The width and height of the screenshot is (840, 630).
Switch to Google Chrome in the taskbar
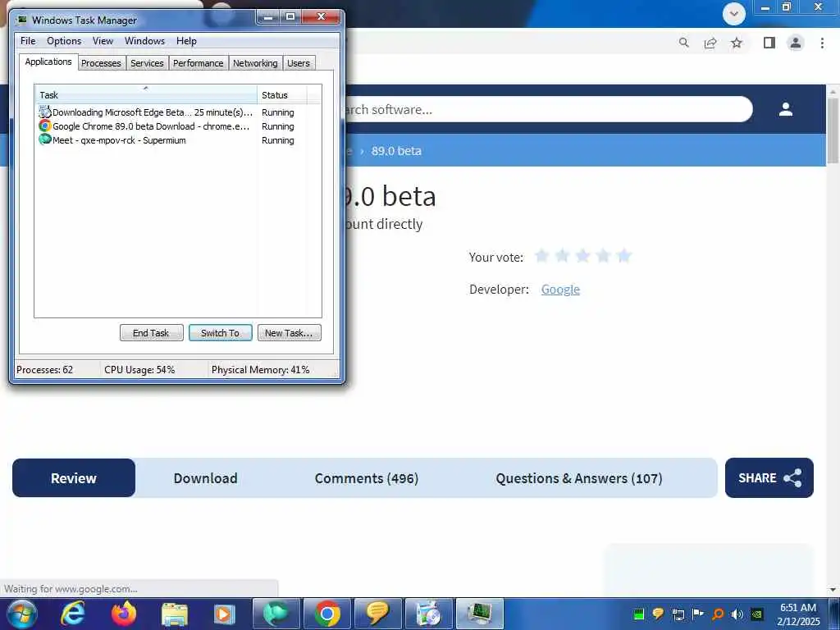pyautogui.click(x=326, y=614)
